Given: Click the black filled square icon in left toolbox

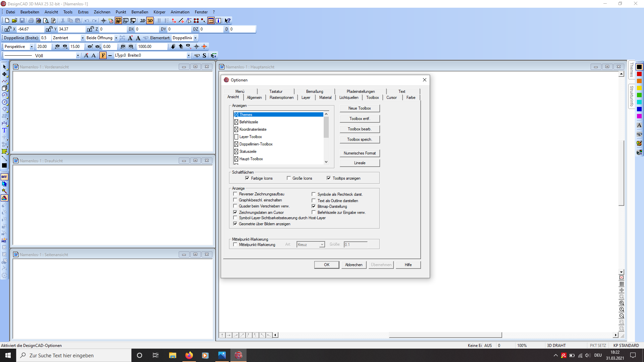Looking at the screenshot, I should (4, 166).
